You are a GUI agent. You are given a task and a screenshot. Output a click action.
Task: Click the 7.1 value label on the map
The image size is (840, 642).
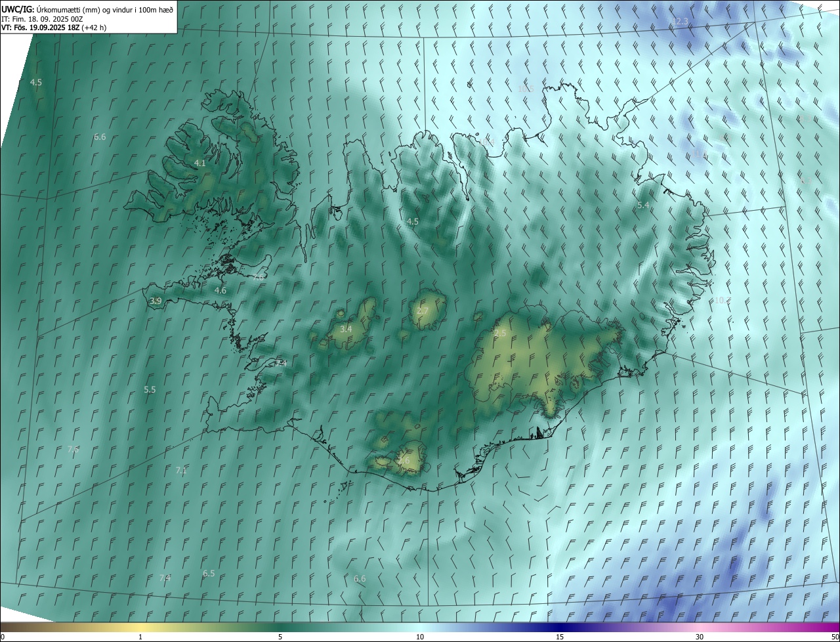[x=181, y=470]
